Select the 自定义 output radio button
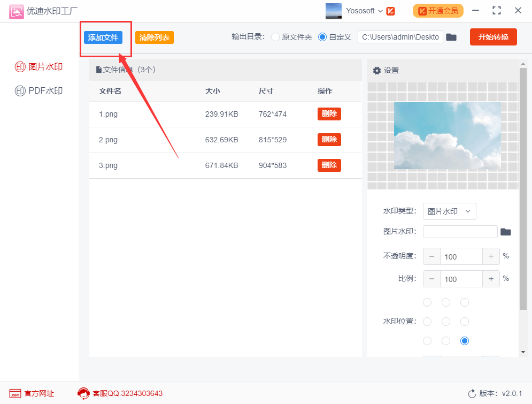The height and width of the screenshot is (404, 532). coord(322,37)
